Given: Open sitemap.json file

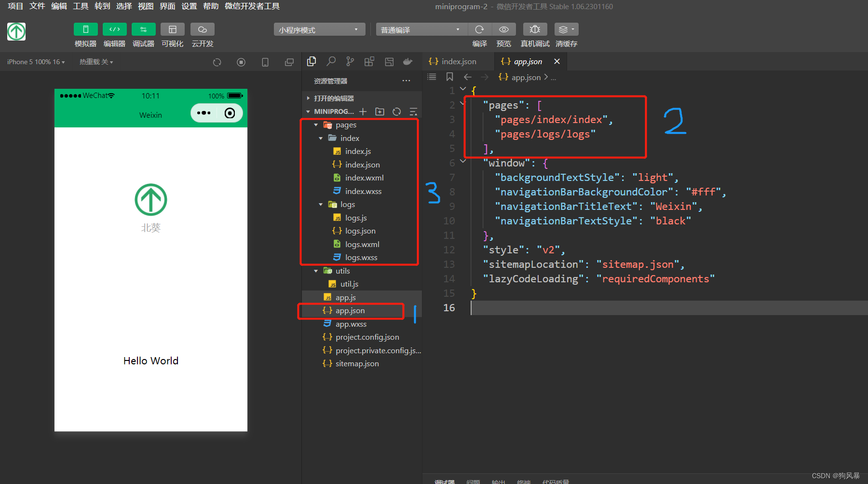Looking at the screenshot, I should click(357, 364).
